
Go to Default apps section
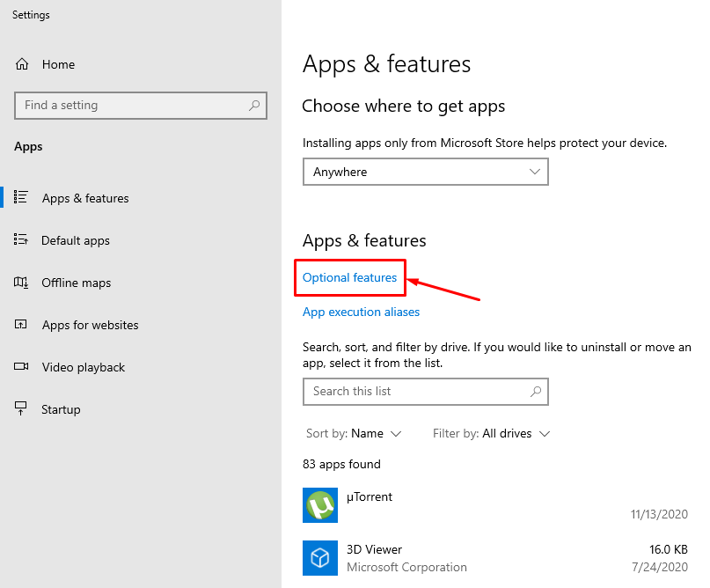[76, 240]
